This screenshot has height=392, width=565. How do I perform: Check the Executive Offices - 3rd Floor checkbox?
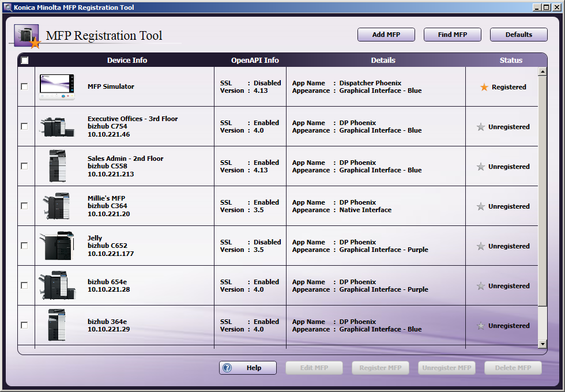pyautogui.click(x=24, y=126)
